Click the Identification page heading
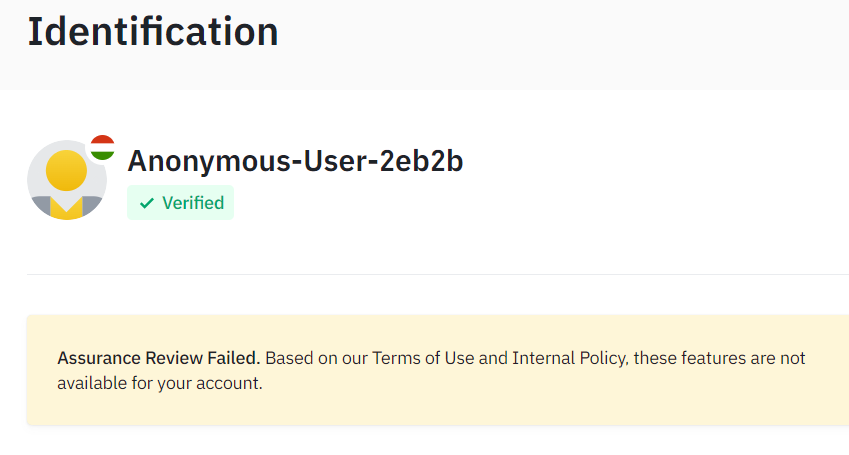849x455 pixels. (152, 32)
